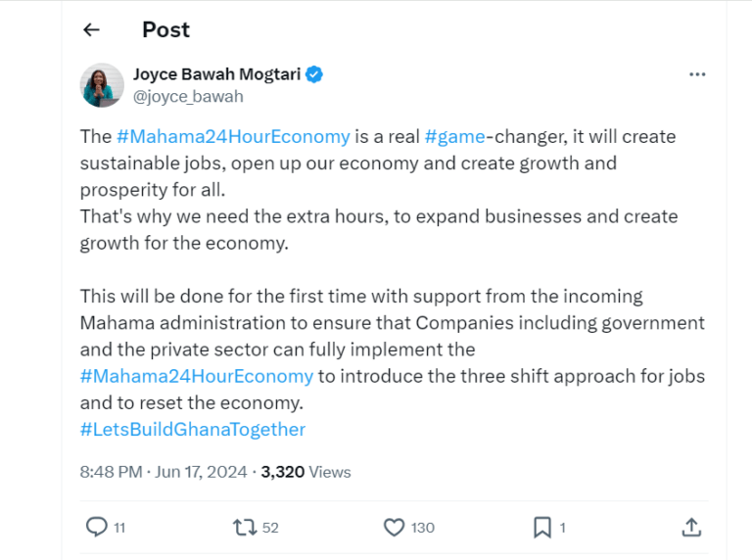Click the Joyce Bawah Mogtari display name
This screenshot has height=560, width=752.
pyautogui.click(x=215, y=74)
